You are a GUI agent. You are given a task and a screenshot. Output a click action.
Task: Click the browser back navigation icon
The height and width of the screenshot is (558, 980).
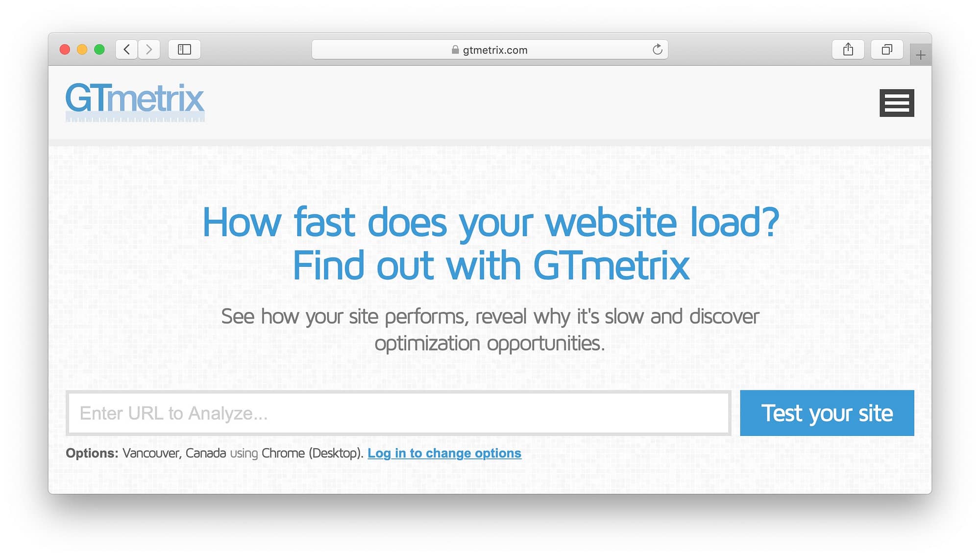click(x=128, y=49)
